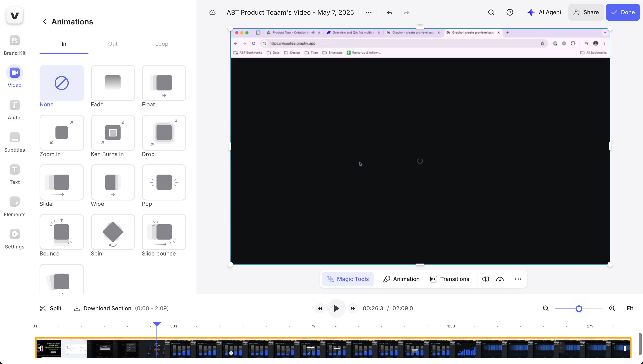Image resolution: width=643 pixels, height=364 pixels.
Task: Open Transitions in clip toolbar
Action: point(450,279)
